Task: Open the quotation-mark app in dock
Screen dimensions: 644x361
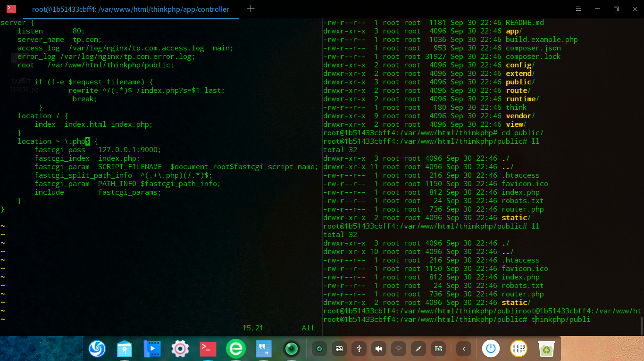Action: point(263,349)
